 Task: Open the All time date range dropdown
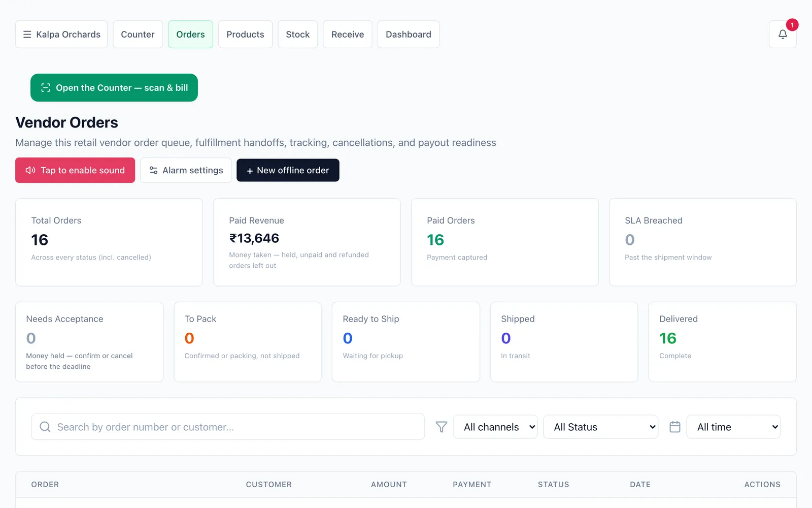point(733,427)
